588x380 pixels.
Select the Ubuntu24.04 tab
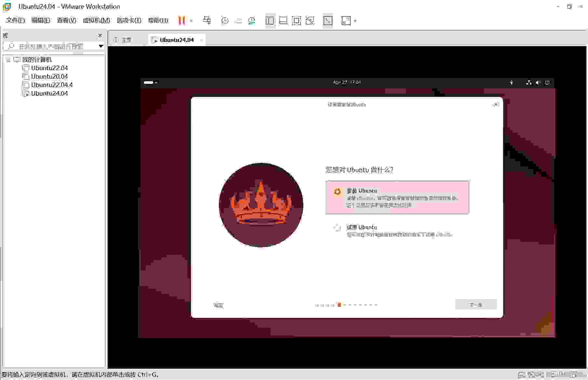[x=177, y=40]
